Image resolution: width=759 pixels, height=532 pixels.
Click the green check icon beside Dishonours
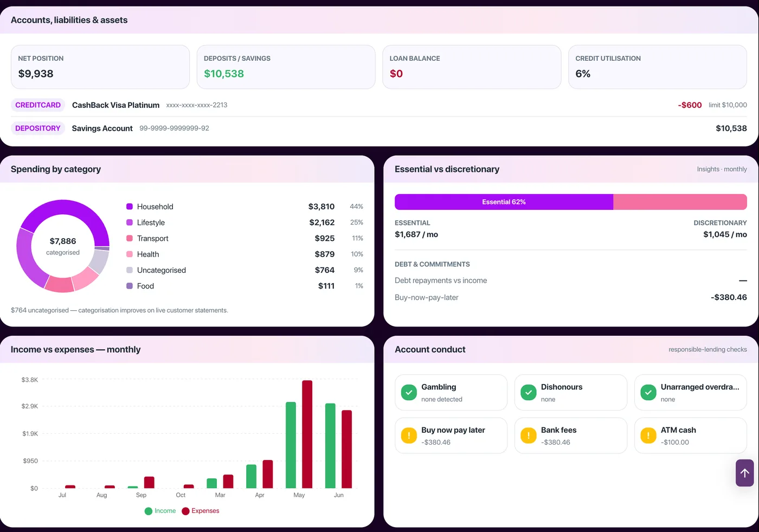coord(528,392)
